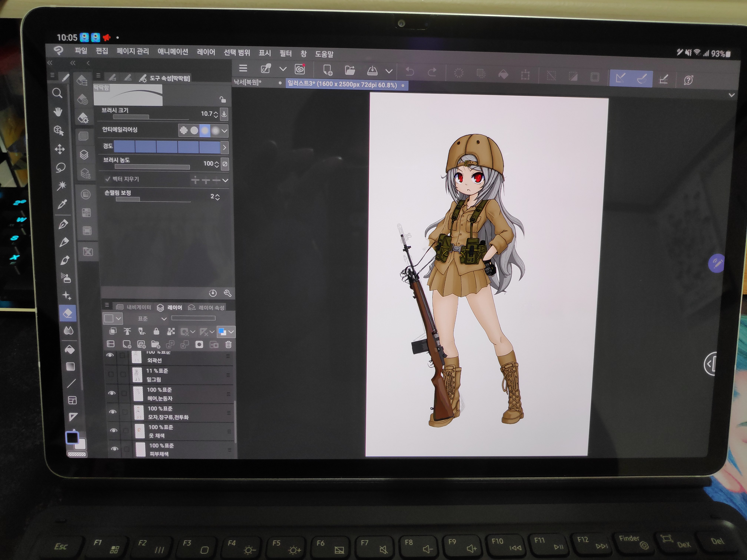The image size is (747, 560).
Task: Click the Save icon in command bar
Action: 372,71
